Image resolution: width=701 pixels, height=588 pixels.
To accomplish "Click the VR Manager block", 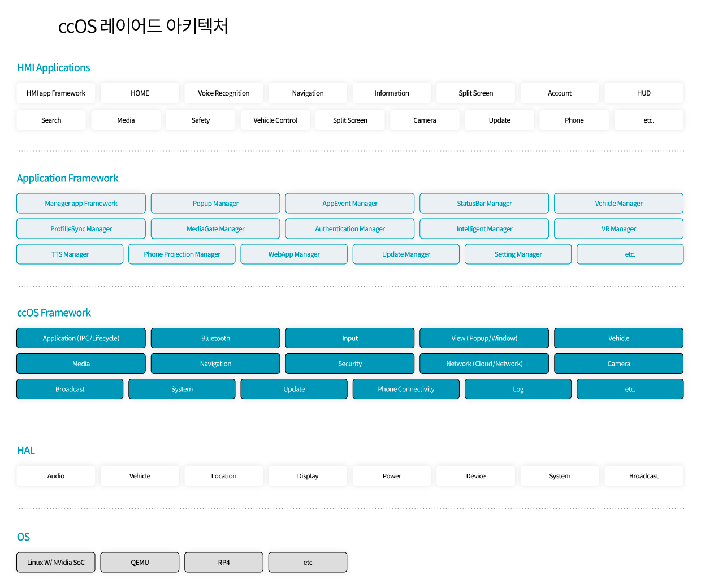I will coord(618,228).
